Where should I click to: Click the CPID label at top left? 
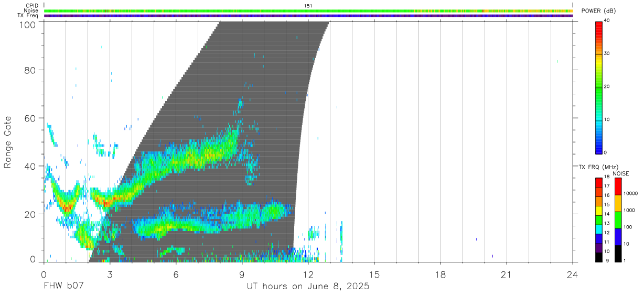coord(32,6)
